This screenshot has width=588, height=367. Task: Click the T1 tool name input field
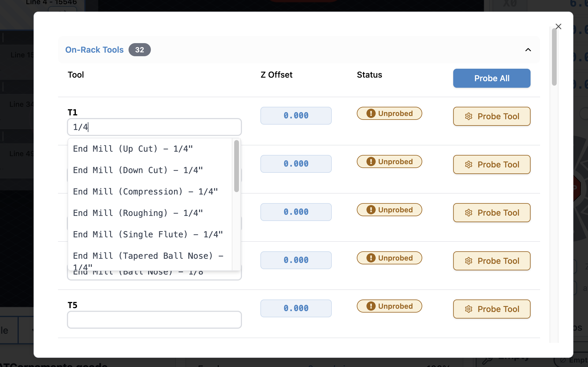point(154,127)
